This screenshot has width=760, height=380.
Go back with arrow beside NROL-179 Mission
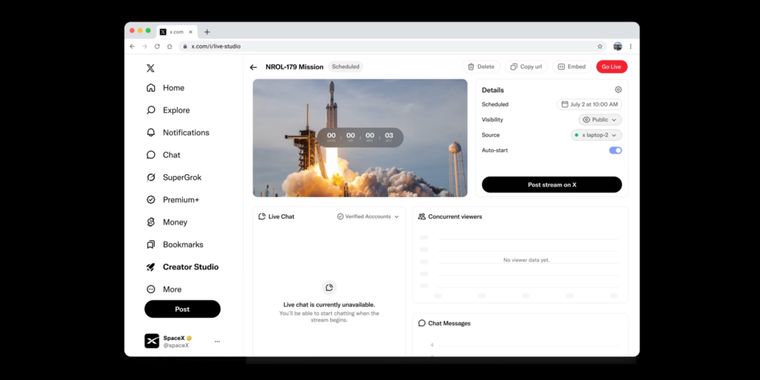pyautogui.click(x=253, y=67)
